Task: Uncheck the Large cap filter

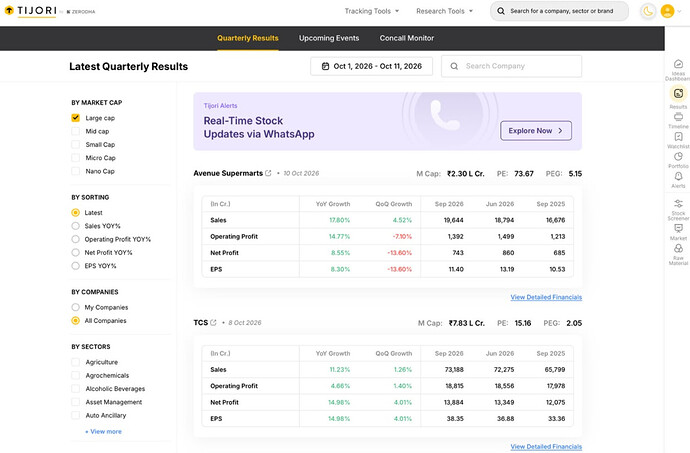Action: coord(76,118)
